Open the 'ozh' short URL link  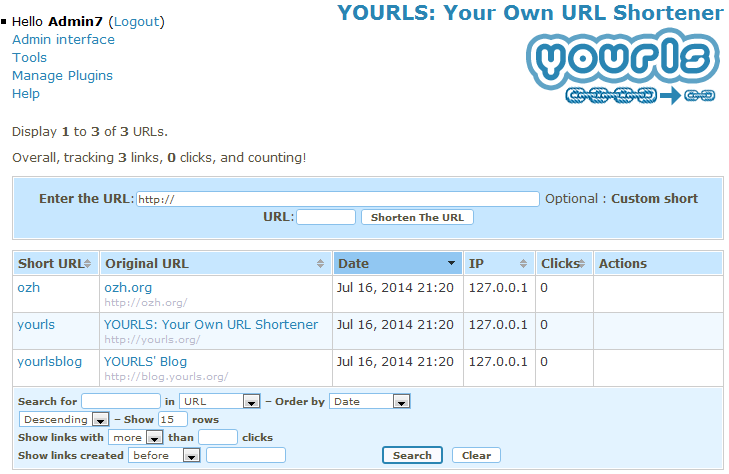pyautogui.click(x=28, y=288)
